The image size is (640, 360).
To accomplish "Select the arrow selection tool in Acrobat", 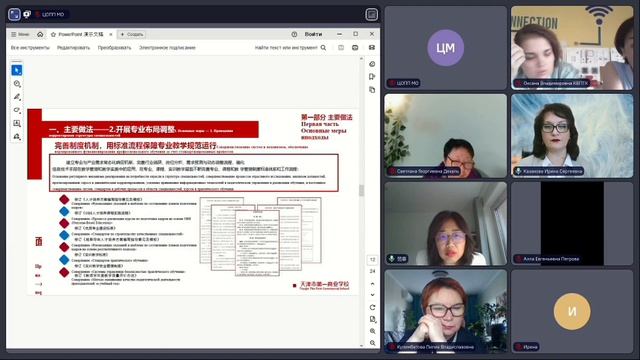I will click(17, 71).
